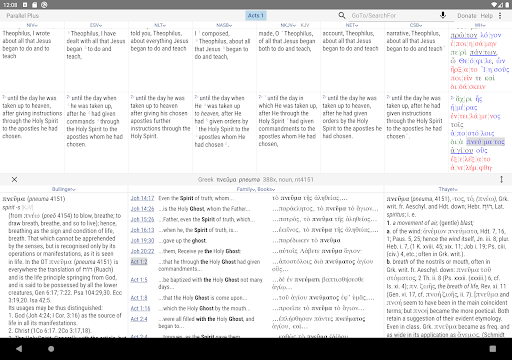The width and height of the screenshot is (512, 360).
Task: Focus the GoTo/SearchFor input field
Action: (x=393, y=16)
